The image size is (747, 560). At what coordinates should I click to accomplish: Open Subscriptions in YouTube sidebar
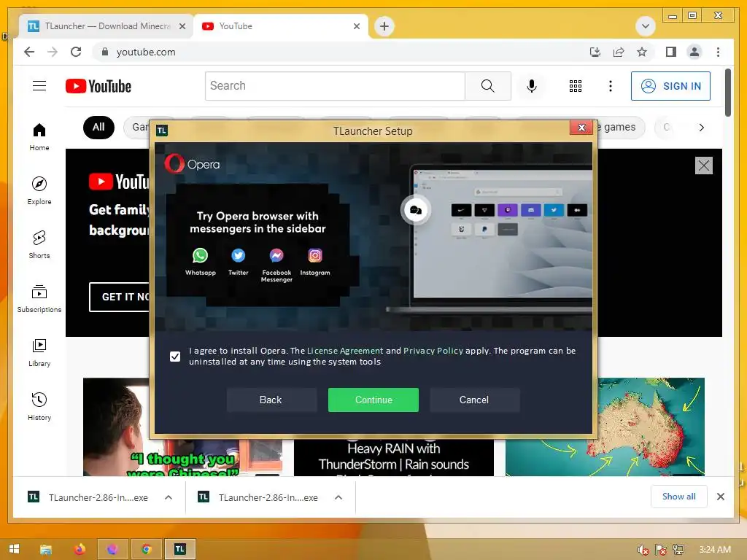pyautogui.click(x=39, y=298)
